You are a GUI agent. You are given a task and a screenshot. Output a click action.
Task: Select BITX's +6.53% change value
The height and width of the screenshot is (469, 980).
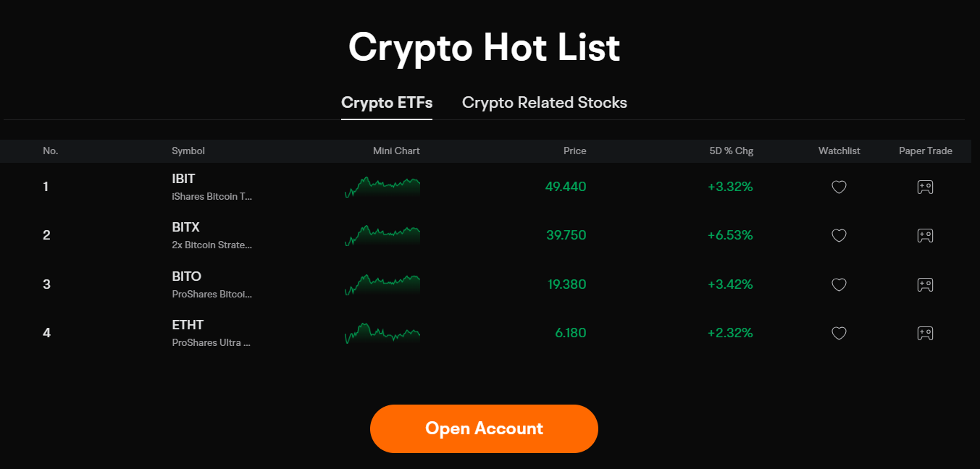(x=730, y=235)
